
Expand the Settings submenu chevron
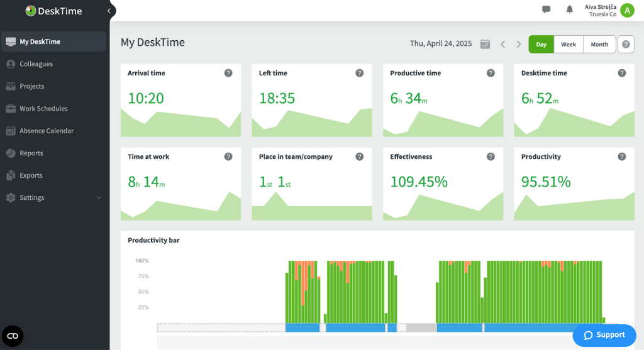tap(99, 198)
